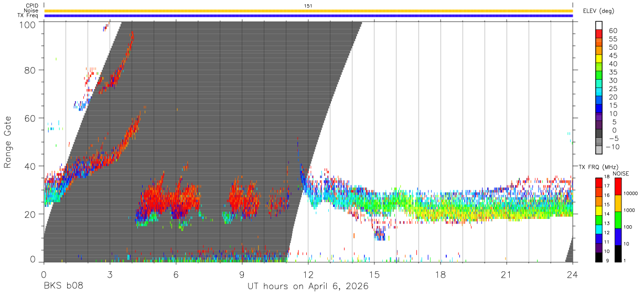Image resolution: width=644 pixels, height=297 pixels.
Task: Click the UT hour tick label 9
Action: [242, 274]
